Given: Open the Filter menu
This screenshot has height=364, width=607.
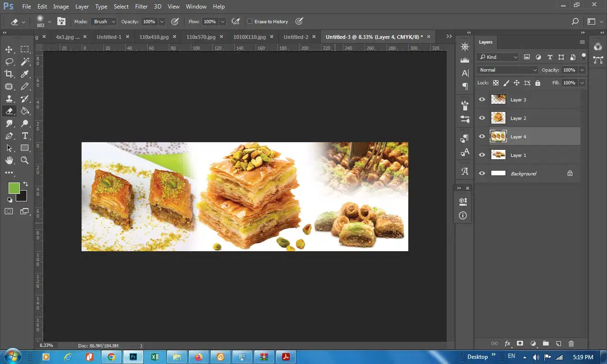Looking at the screenshot, I should [x=141, y=7].
